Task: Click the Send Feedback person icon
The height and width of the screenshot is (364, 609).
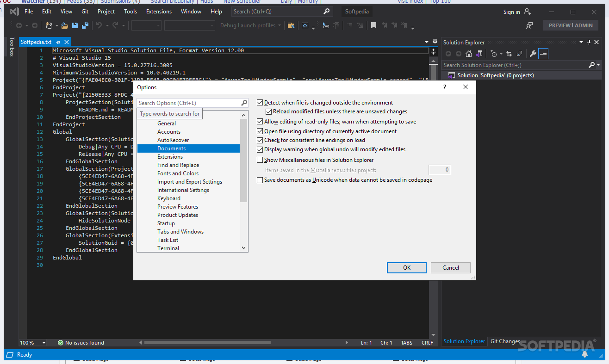Action: 529,25
